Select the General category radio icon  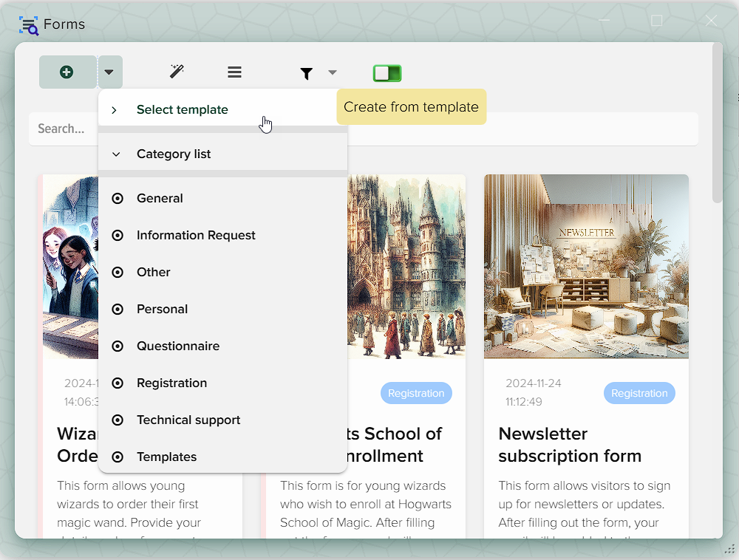tap(118, 198)
